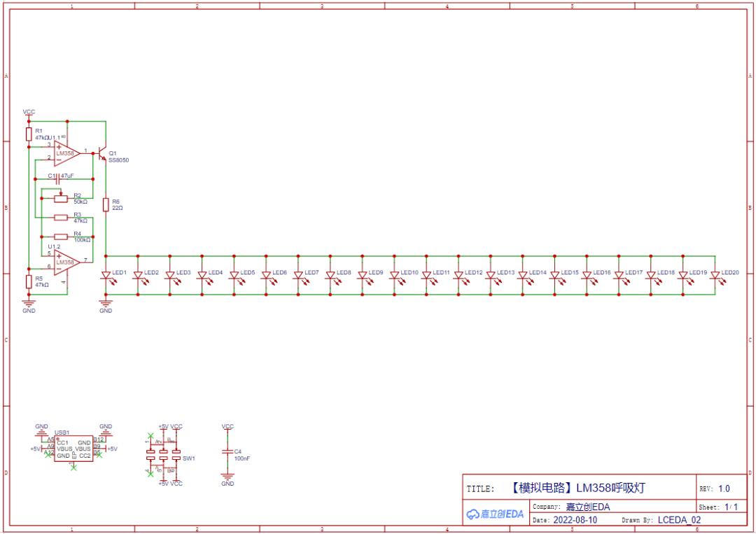The height and width of the screenshot is (534, 756).
Task: Select the SW1 switch symbol
Action: click(x=163, y=455)
